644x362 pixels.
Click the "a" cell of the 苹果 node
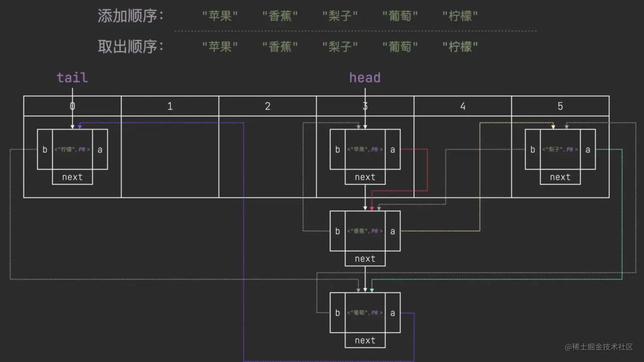click(393, 149)
